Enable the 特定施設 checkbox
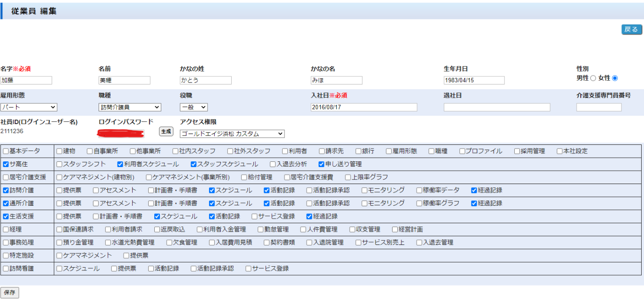Viewport: 644px width, 303px height. pyautogui.click(x=6, y=256)
